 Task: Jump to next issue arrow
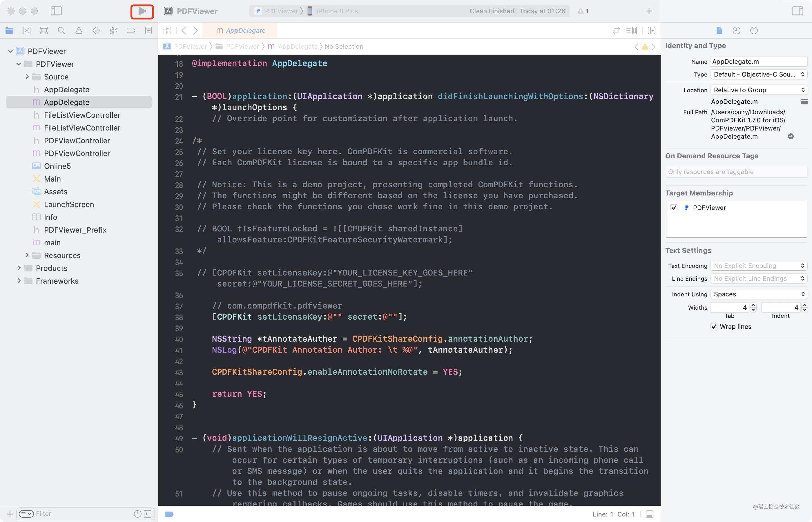[653, 46]
